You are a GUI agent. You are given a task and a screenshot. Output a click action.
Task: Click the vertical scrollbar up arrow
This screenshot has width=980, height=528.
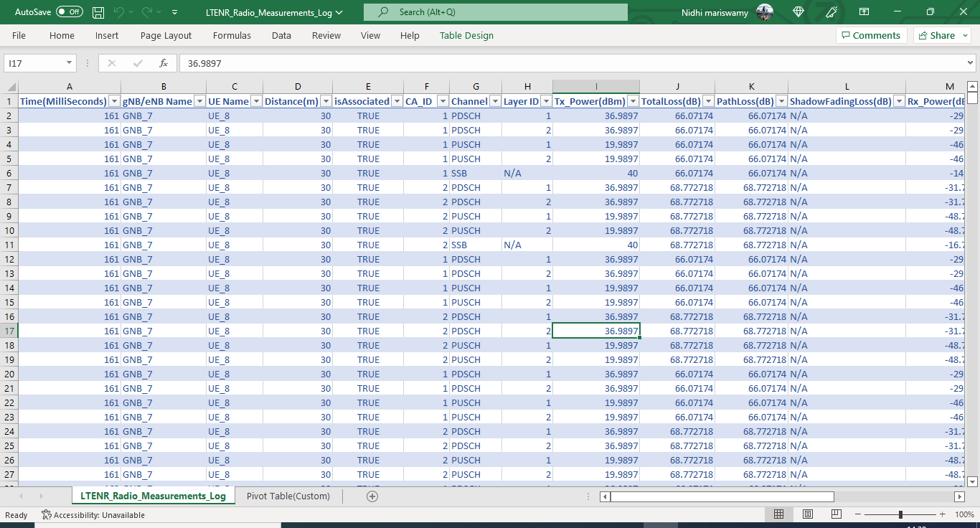click(x=972, y=85)
